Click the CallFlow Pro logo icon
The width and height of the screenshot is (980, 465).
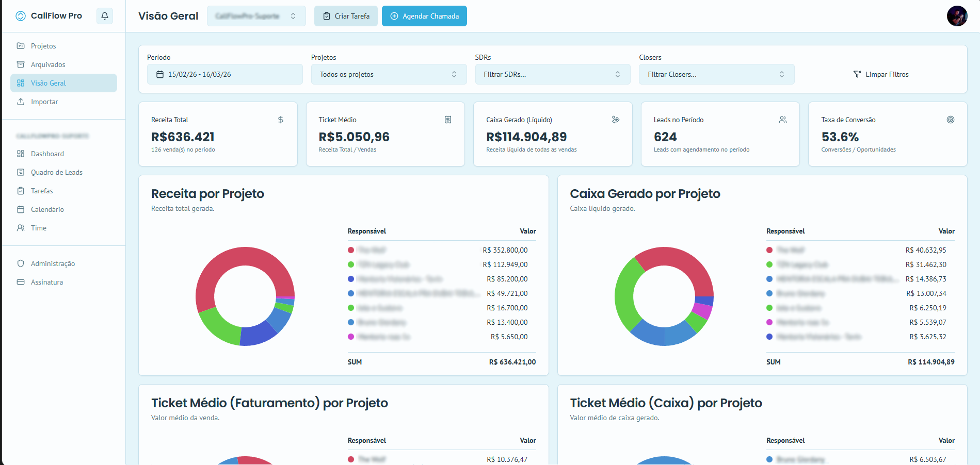(21, 16)
